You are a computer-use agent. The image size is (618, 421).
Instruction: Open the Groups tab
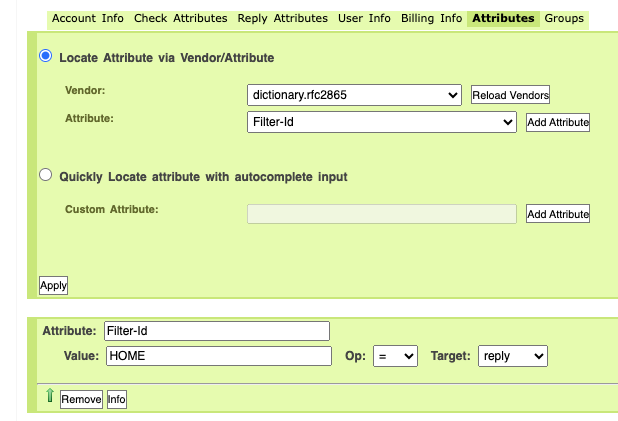pyautogui.click(x=564, y=18)
